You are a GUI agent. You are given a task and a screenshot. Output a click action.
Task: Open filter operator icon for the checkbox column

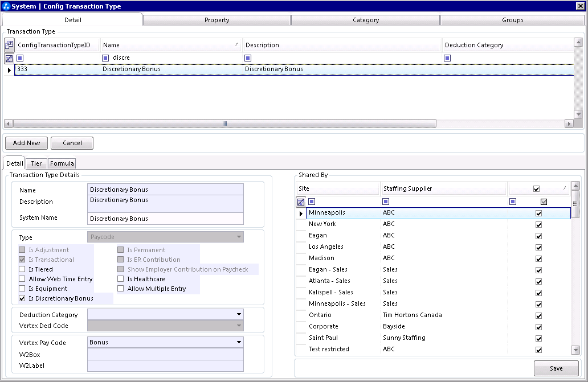pyautogui.click(x=513, y=202)
